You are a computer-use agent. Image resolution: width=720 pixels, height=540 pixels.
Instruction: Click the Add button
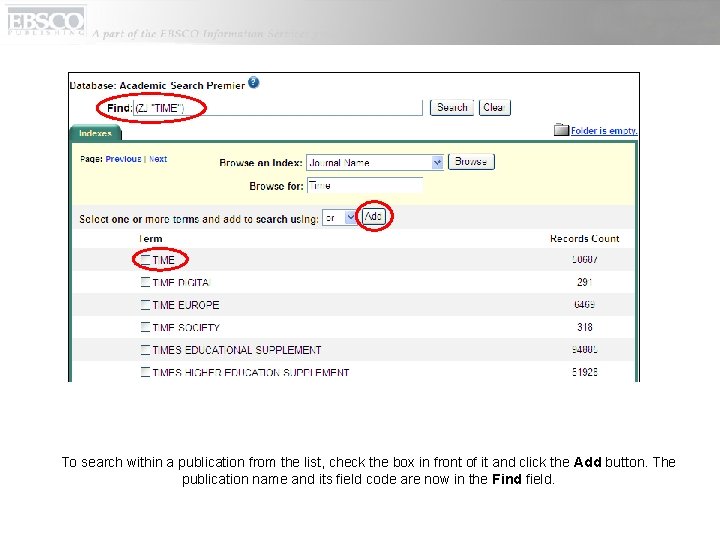(x=373, y=216)
